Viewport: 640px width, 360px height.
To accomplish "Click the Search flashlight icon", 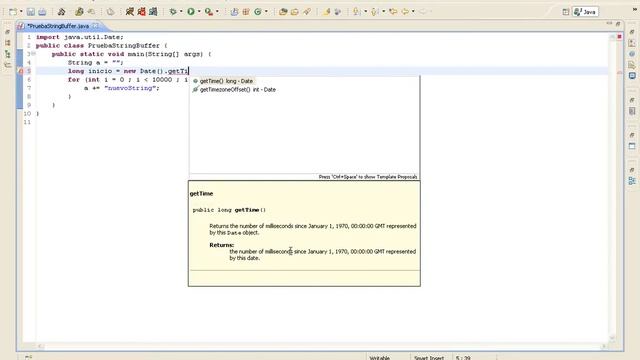I will click(x=307, y=12).
